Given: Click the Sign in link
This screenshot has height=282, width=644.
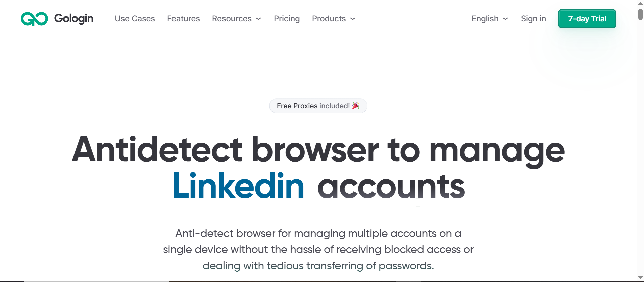Looking at the screenshot, I should coord(533,19).
